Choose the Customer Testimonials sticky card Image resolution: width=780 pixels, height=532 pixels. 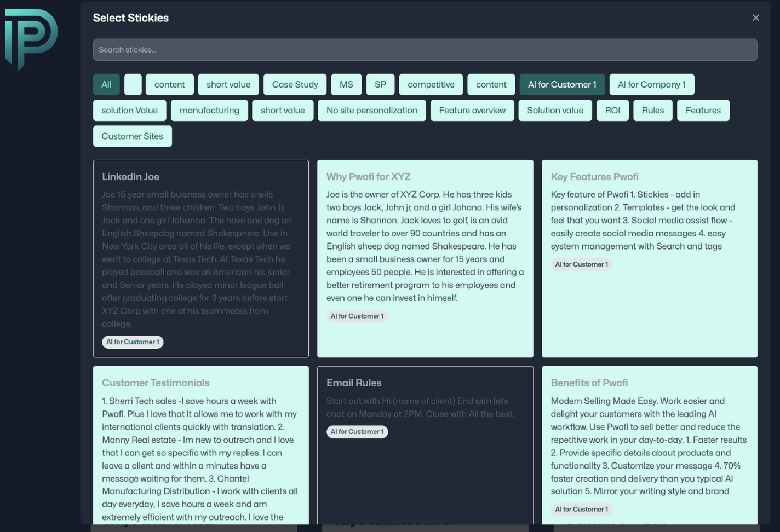tap(200, 443)
